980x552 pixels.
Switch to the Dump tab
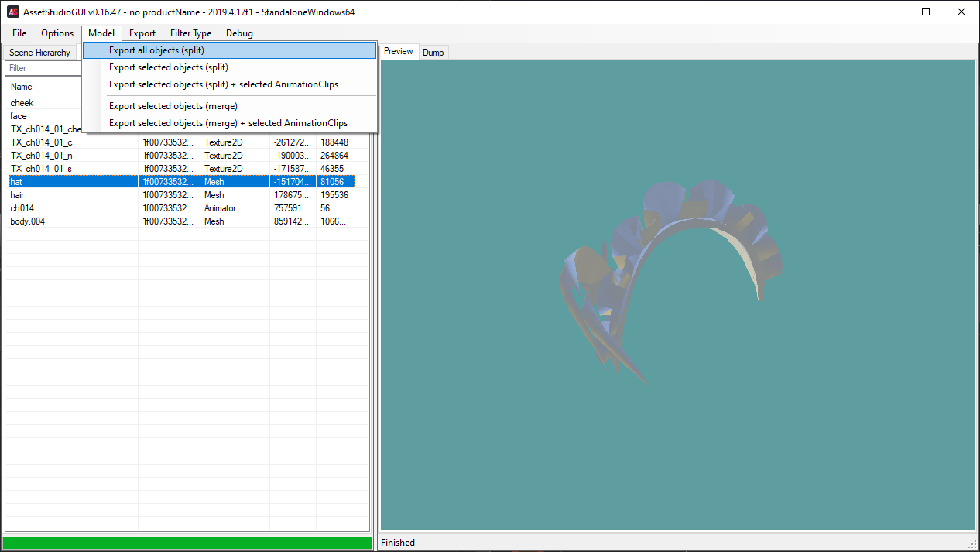433,53
